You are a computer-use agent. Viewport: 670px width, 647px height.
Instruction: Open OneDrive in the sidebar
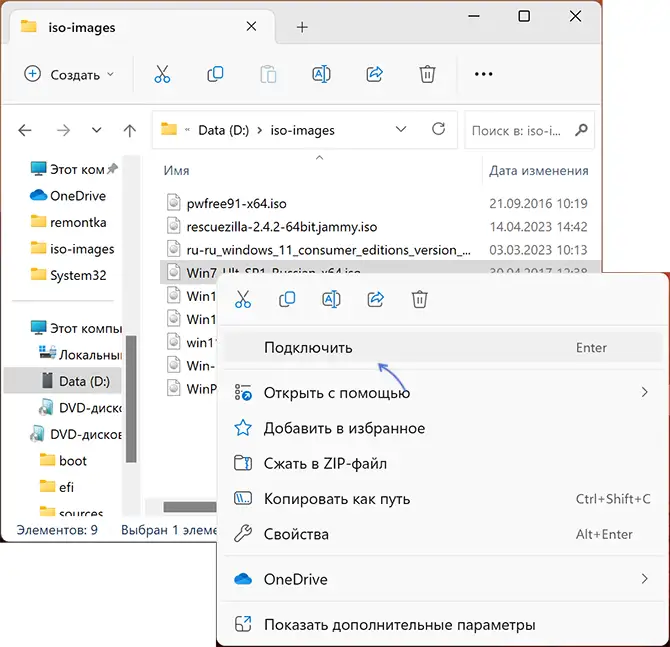click(x=68, y=196)
